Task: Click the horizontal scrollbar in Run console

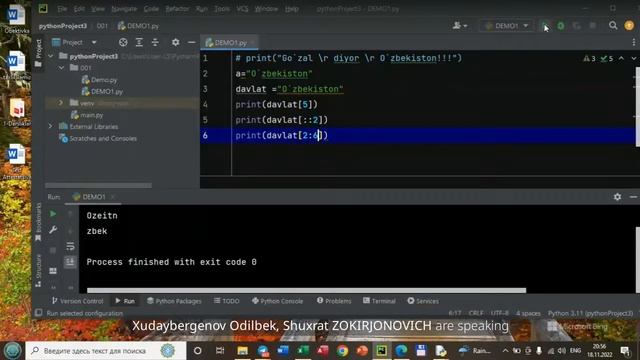Action: point(307,290)
